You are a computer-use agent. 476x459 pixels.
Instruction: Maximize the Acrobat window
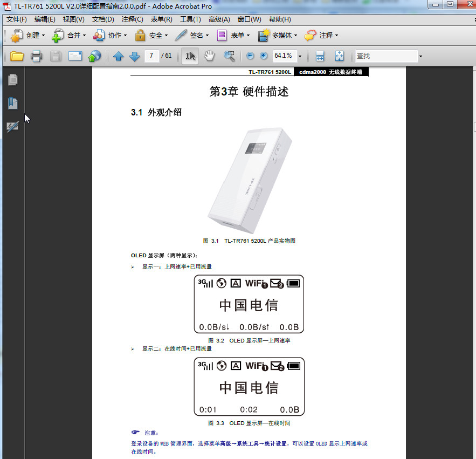pyautogui.click(x=451, y=4)
